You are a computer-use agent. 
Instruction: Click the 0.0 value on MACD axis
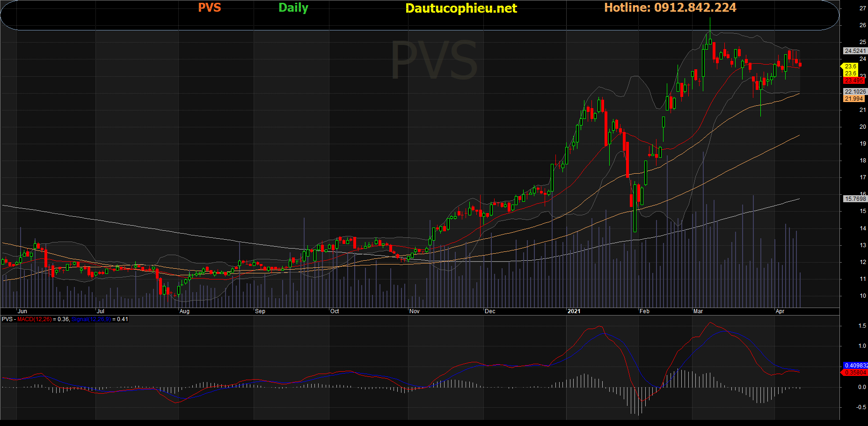pos(862,387)
